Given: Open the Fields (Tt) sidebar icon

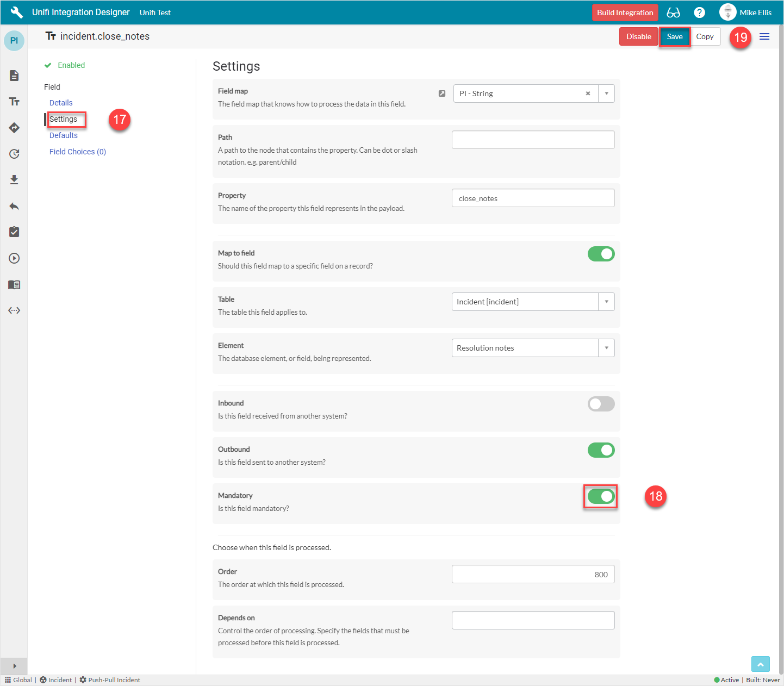Looking at the screenshot, I should (14, 102).
